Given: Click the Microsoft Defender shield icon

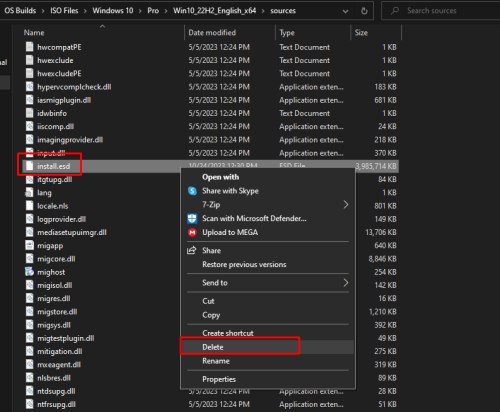Looking at the screenshot, I should (192, 219).
